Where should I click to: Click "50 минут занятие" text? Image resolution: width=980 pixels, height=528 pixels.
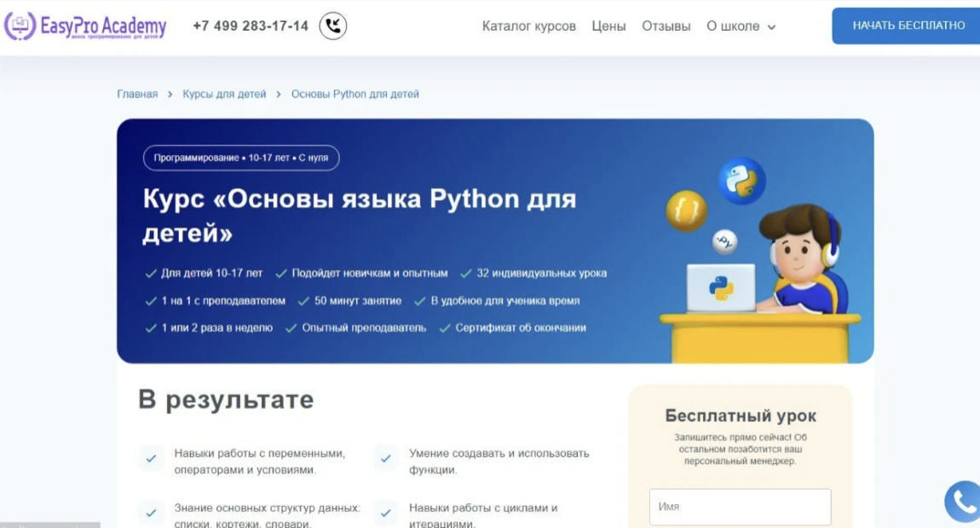point(358,301)
